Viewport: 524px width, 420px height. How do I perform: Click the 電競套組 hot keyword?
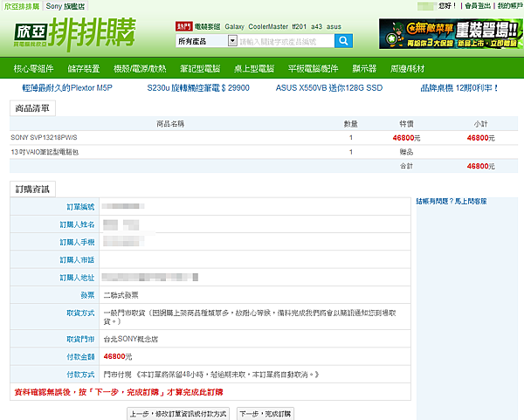207,26
